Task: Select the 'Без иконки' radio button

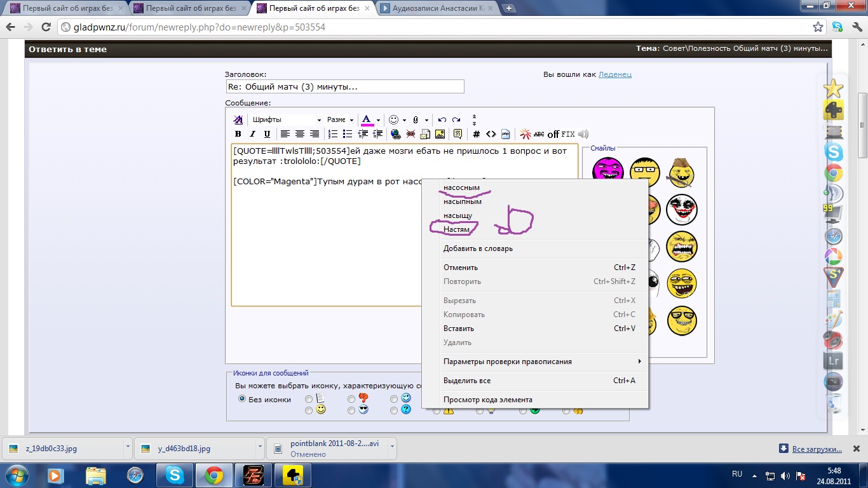Action: point(241,399)
